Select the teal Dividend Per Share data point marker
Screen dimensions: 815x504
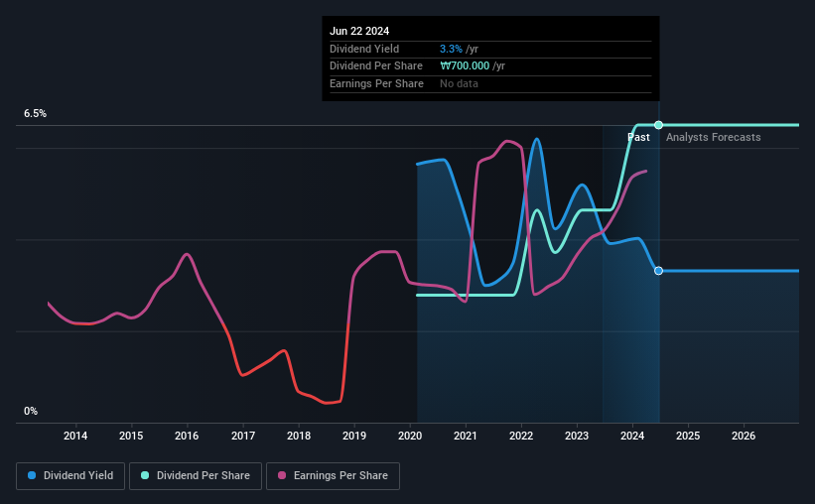[x=658, y=125]
